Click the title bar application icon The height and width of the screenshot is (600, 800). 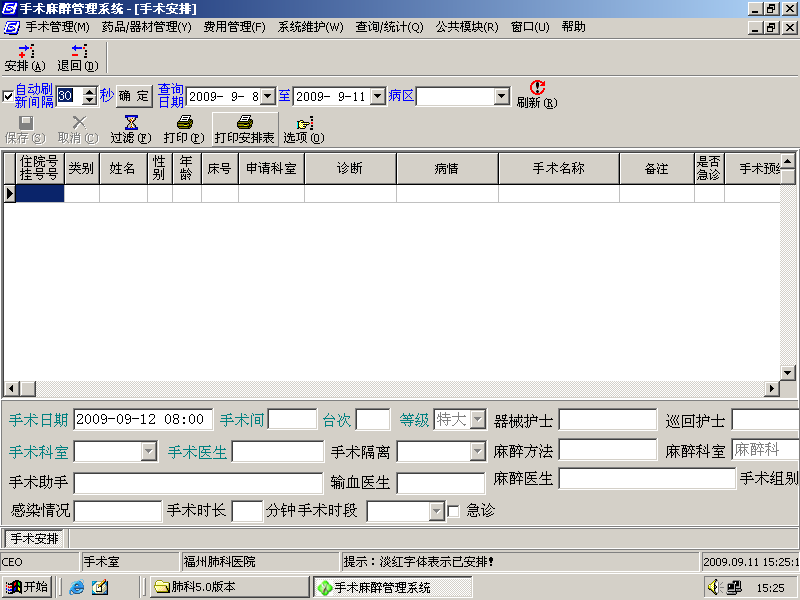pyautogui.click(x=10, y=9)
